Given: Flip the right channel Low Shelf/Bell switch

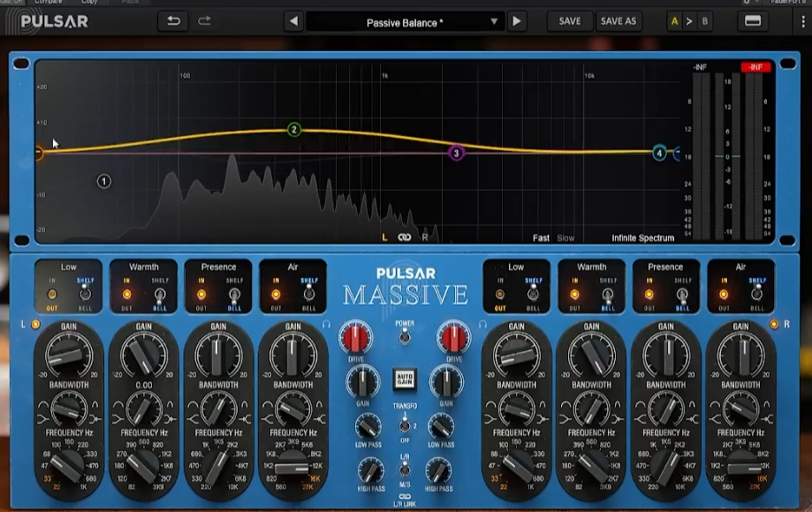Looking at the screenshot, I should [x=533, y=294].
